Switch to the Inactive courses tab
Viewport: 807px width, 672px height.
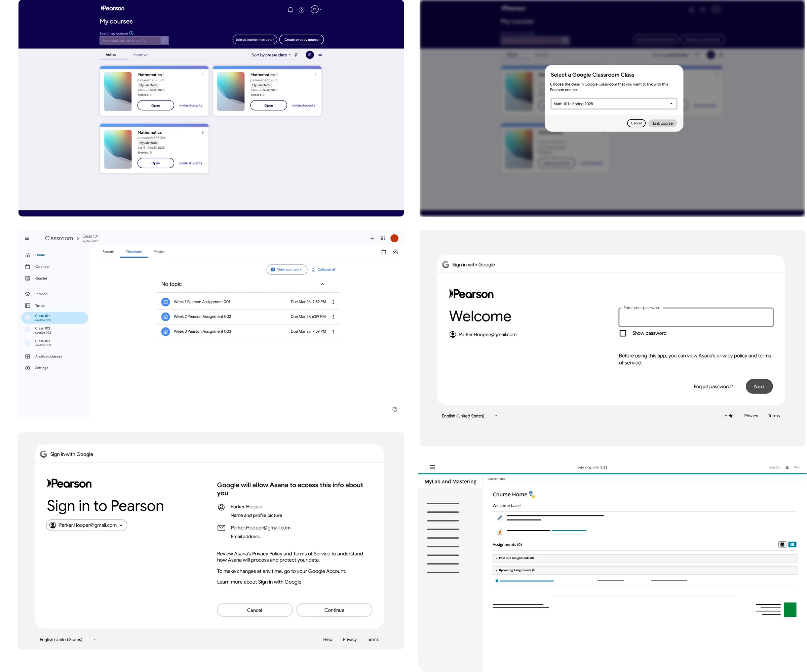[x=140, y=55]
